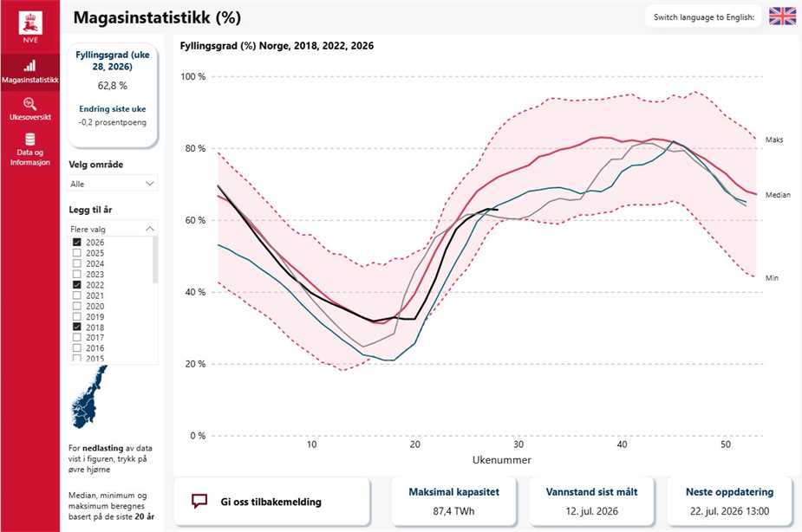
Task: Click the Maksimal kapasitet card
Action: (453, 502)
